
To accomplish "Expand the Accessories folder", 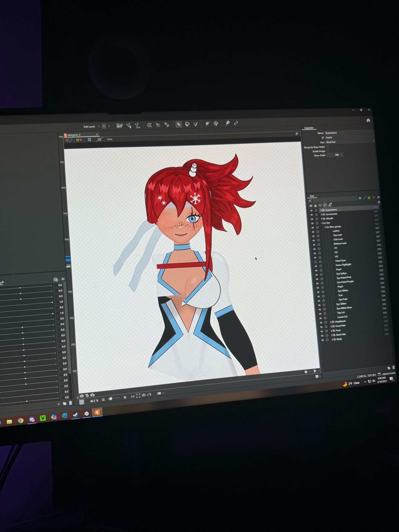I will tap(321, 214).
